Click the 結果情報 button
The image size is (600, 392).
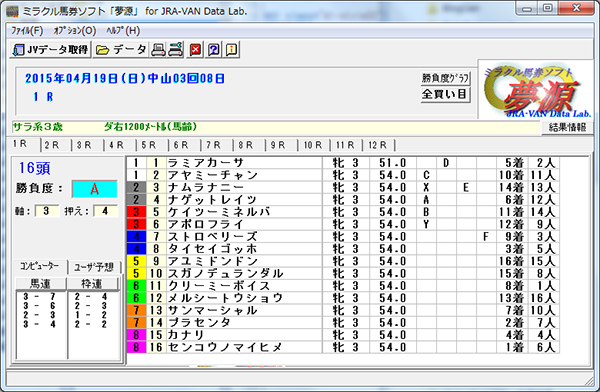[x=567, y=127]
